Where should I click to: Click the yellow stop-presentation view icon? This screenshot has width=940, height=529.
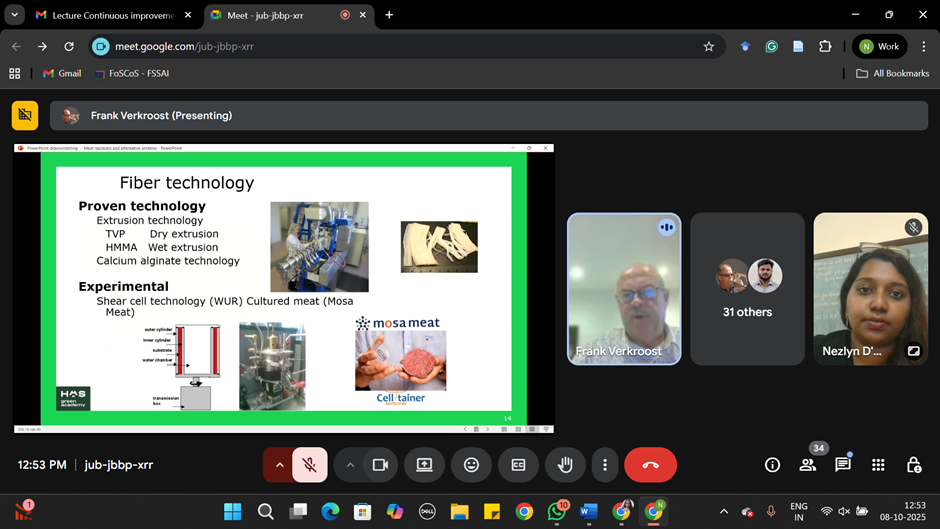click(x=25, y=116)
